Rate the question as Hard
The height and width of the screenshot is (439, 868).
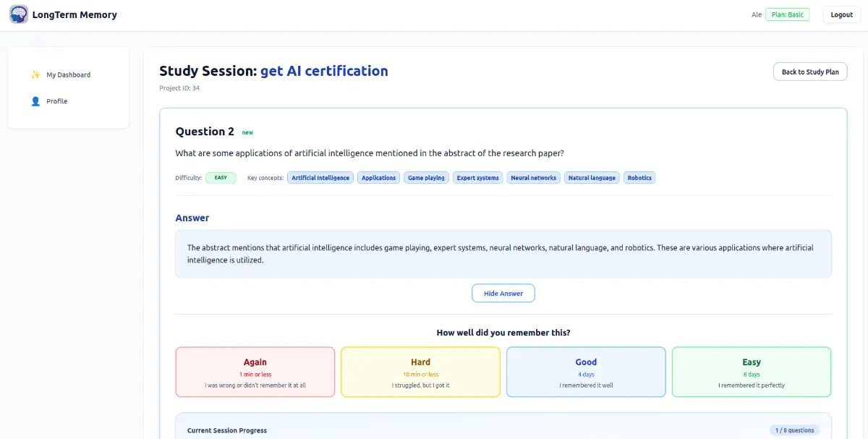(x=420, y=372)
